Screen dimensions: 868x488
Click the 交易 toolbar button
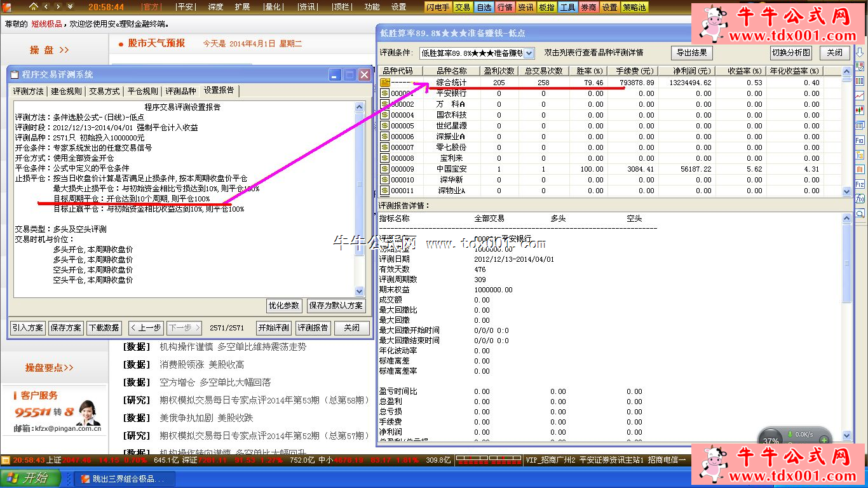point(463,7)
